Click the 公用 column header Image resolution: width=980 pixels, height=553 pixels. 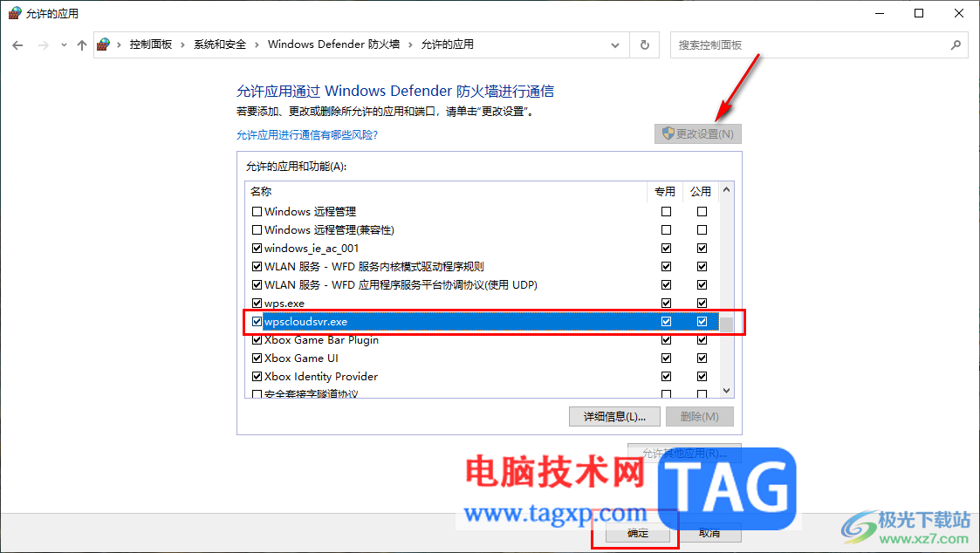coord(701,191)
